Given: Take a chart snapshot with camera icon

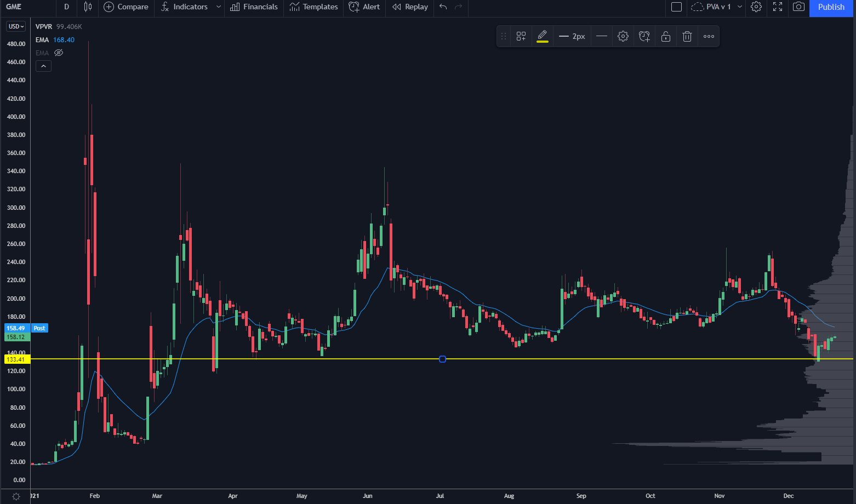Looking at the screenshot, I should pyautogui.click(x=799, y=7).
